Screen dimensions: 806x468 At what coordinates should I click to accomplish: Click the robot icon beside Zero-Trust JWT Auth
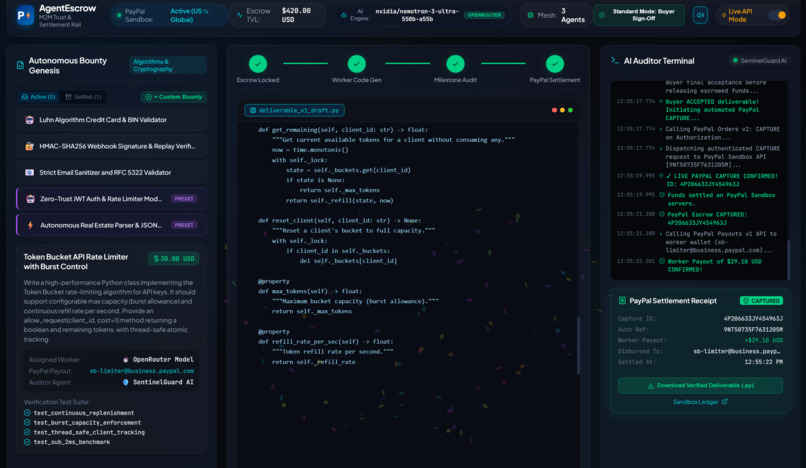point(30,199)
